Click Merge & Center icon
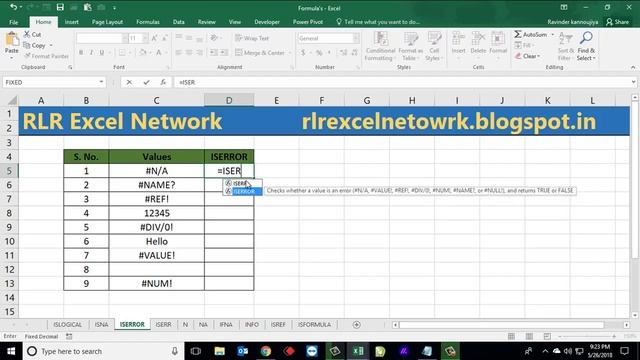640x360 pixels. pyautogui.click(x=239, y=53)
